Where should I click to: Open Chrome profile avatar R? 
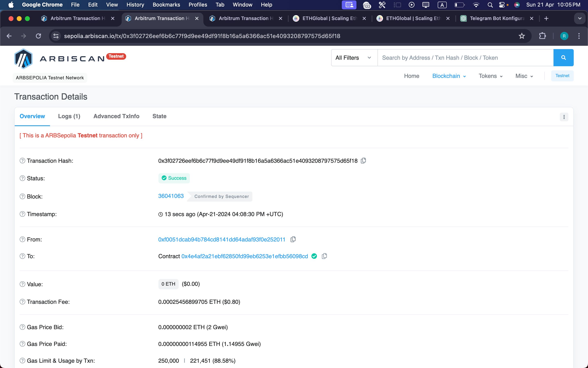click(564, 36)
